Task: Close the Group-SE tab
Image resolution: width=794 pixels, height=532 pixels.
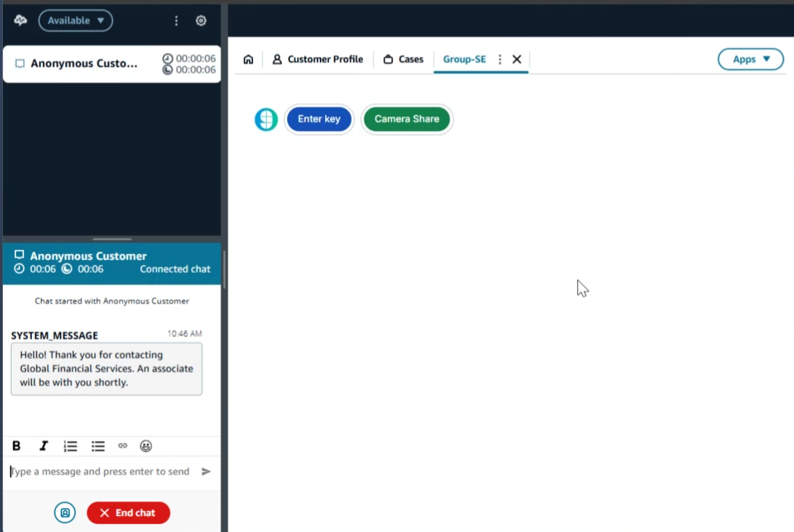Action: click(517, 59)
